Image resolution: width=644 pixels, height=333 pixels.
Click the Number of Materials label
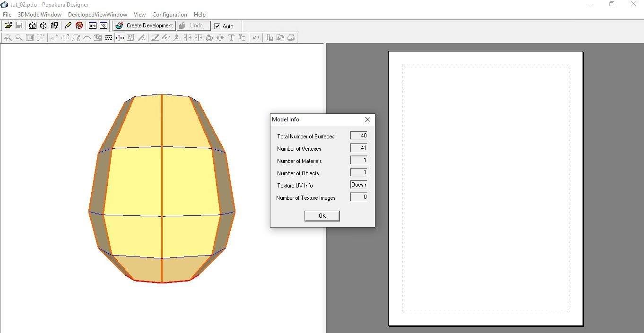pos(299,161)
